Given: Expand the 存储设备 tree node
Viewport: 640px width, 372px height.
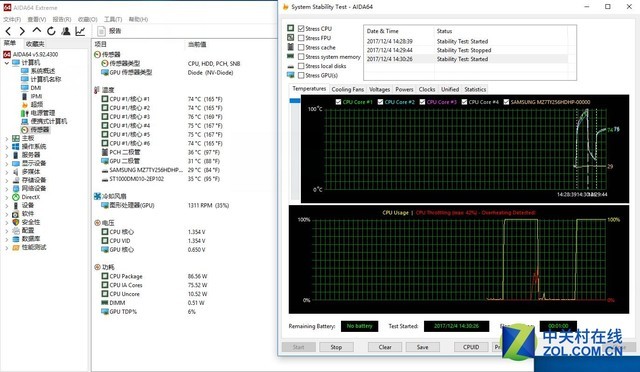Looking at the screenshot, I should click(x=7, y=180).
